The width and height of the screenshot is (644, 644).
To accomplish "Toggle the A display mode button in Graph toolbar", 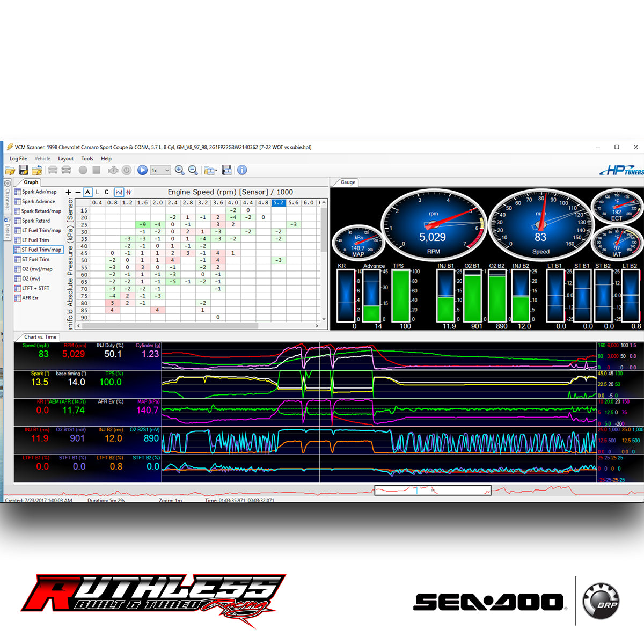I will [x=88, y=192].
